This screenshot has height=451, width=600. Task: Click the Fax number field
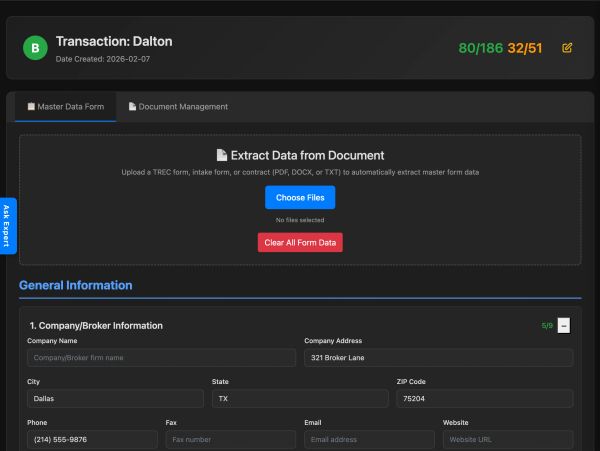point(231,440)
